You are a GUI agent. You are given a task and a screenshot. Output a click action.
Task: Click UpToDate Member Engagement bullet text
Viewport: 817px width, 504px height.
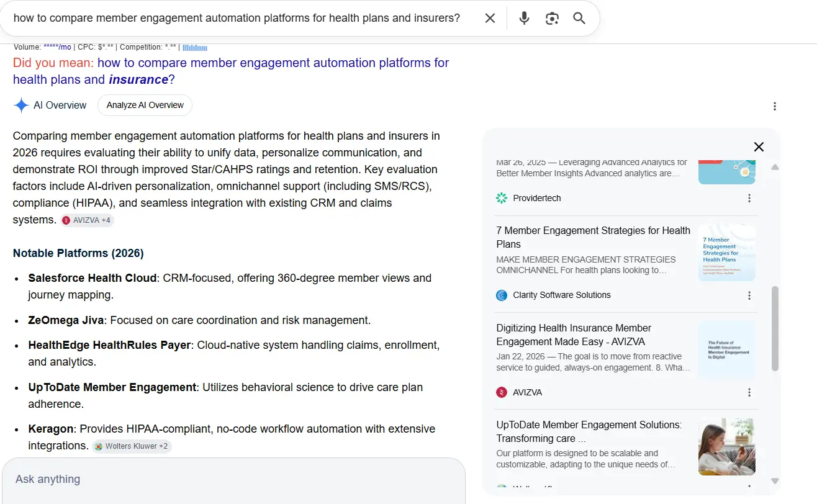click(x=225, y=395)
